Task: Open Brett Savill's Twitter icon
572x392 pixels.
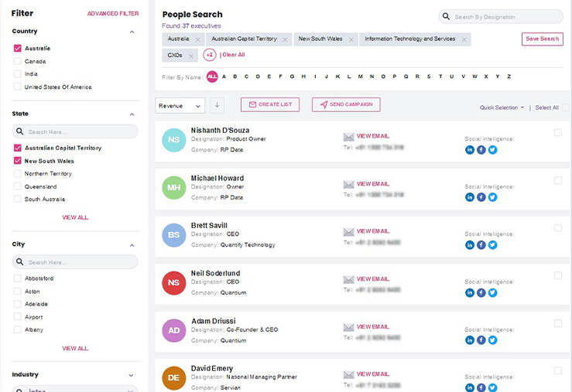Action: [492, 245]
